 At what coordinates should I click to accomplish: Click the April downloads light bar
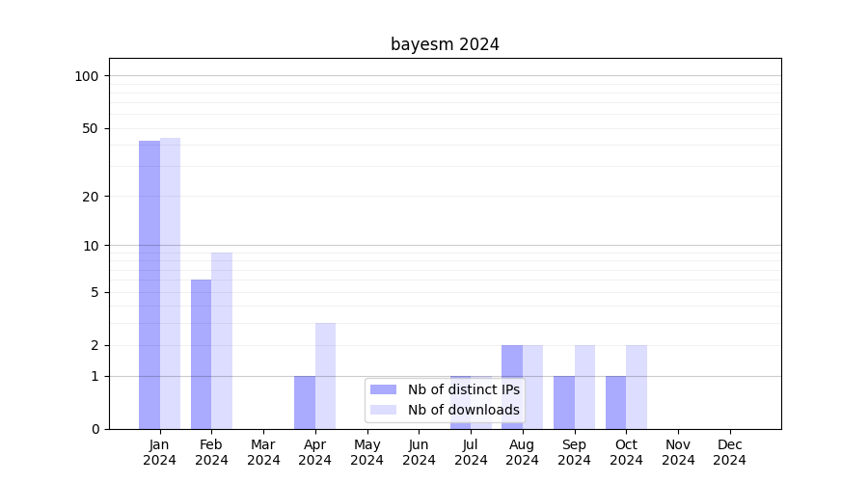pos(325,376)
